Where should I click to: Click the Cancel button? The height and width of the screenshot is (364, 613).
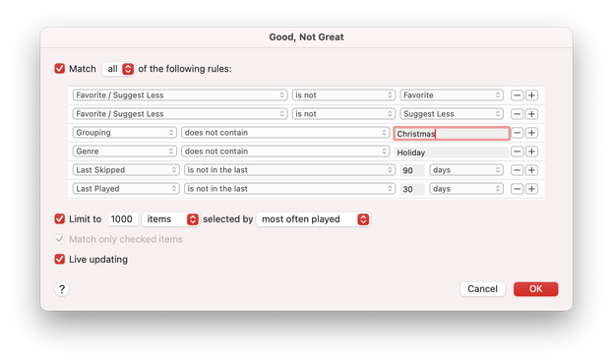pos(482,289)
